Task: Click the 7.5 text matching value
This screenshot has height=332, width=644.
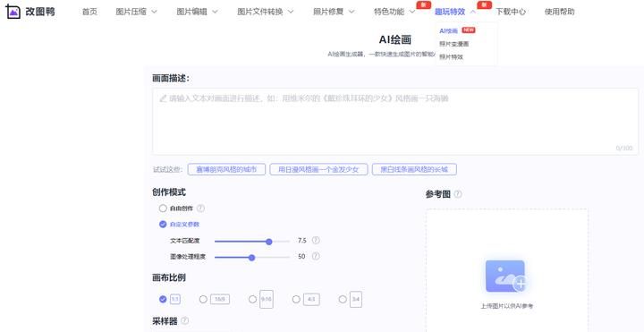Action: point(302,241)
